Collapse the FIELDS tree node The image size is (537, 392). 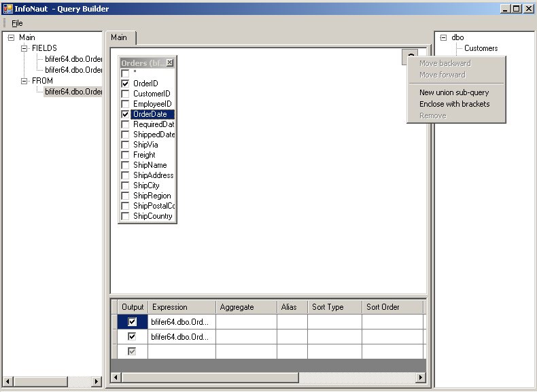(24, 48)
